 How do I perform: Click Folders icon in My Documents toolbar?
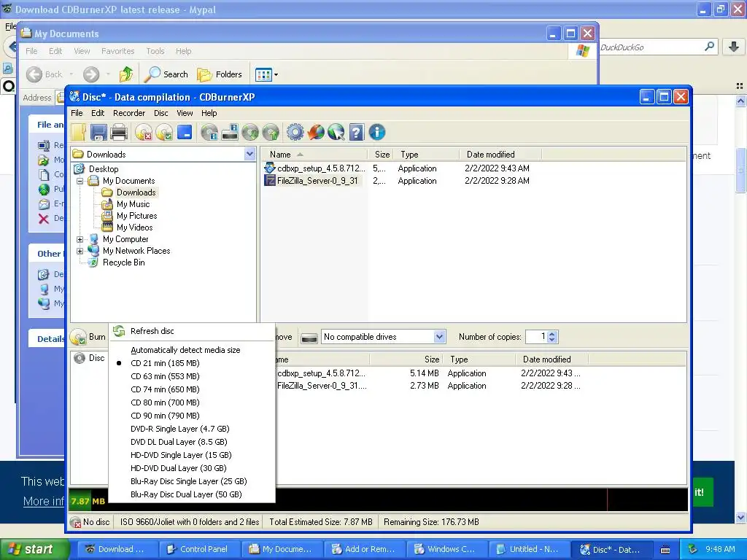click(x=204, y=74)
